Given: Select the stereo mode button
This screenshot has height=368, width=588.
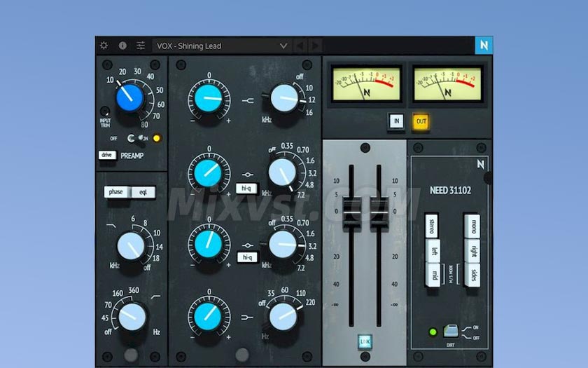Looking at the screenshot, I should click(432, 227).
